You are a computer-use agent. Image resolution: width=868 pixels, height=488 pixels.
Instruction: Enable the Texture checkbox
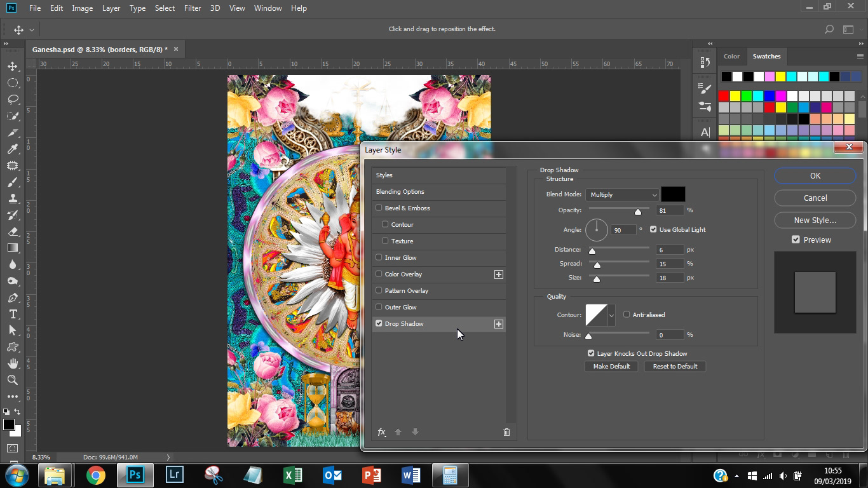click(x=385, y=241)
